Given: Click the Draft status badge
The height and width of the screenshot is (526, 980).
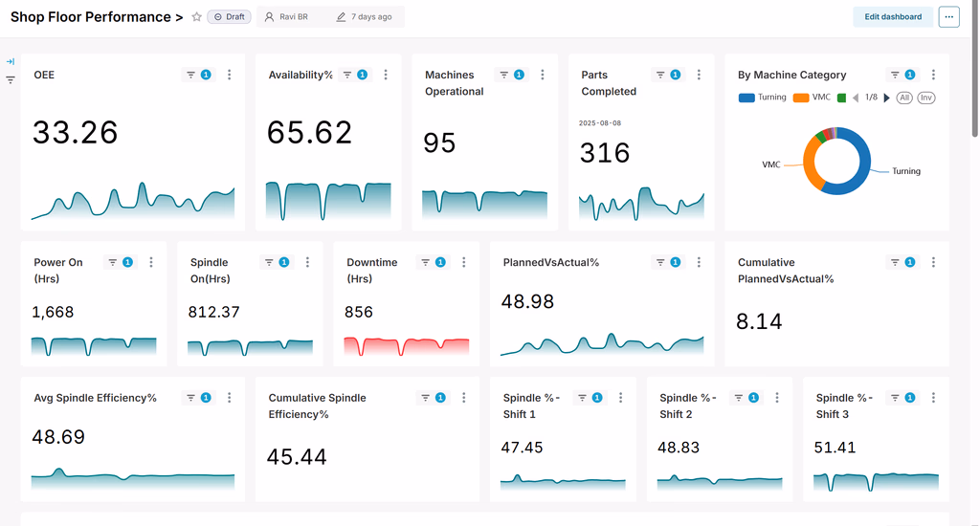Looking at the screenshot, I should pyautogui.click(x=230, y=17).
